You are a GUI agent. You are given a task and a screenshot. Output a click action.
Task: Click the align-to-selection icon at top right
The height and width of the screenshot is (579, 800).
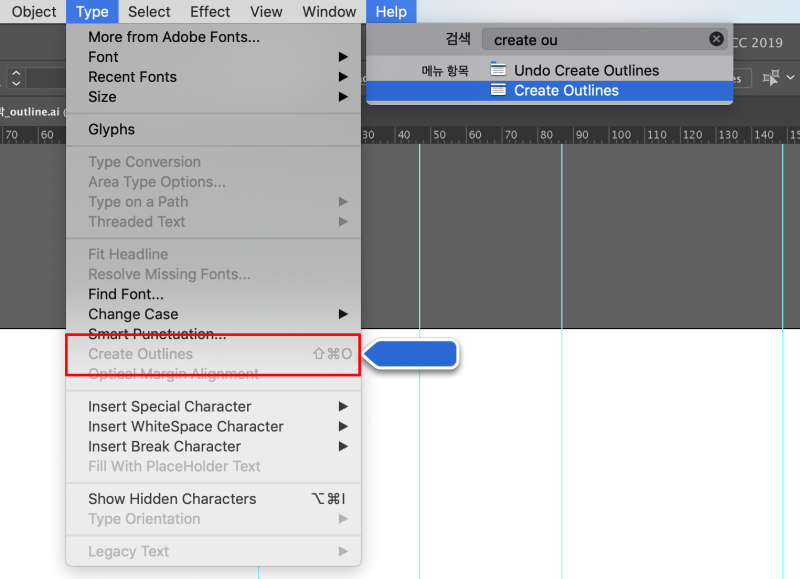coord(770,78)
